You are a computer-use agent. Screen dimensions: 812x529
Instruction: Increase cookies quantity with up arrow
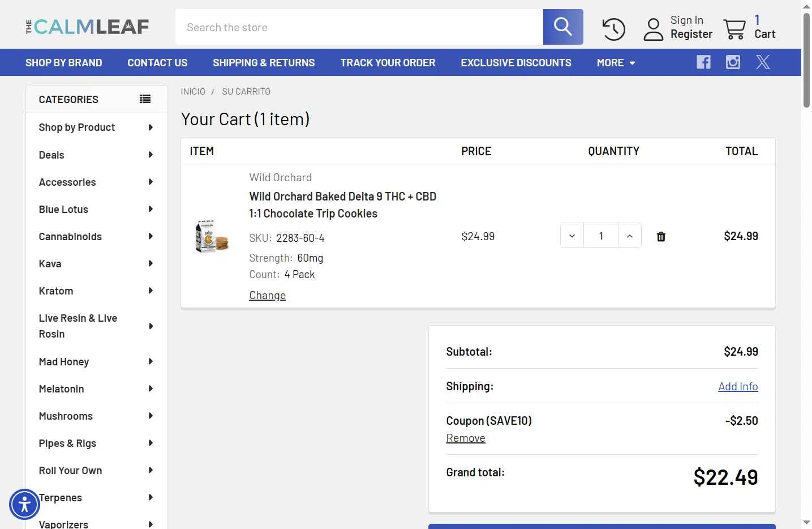pyautogui.click(x=630, y=236)
